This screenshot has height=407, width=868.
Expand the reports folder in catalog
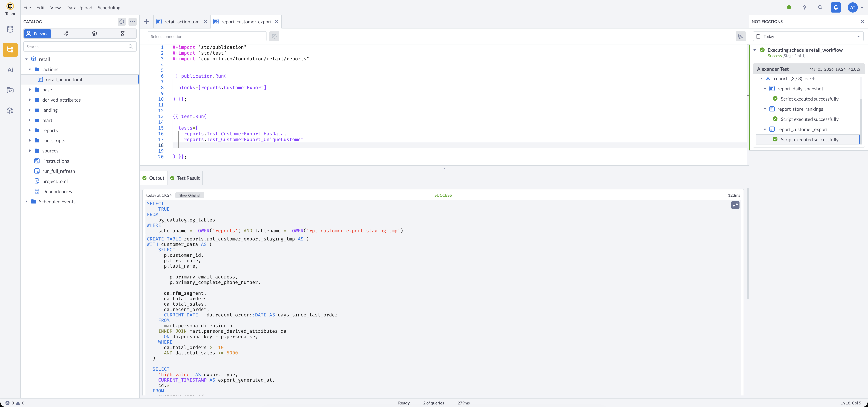tap(30, 130)
